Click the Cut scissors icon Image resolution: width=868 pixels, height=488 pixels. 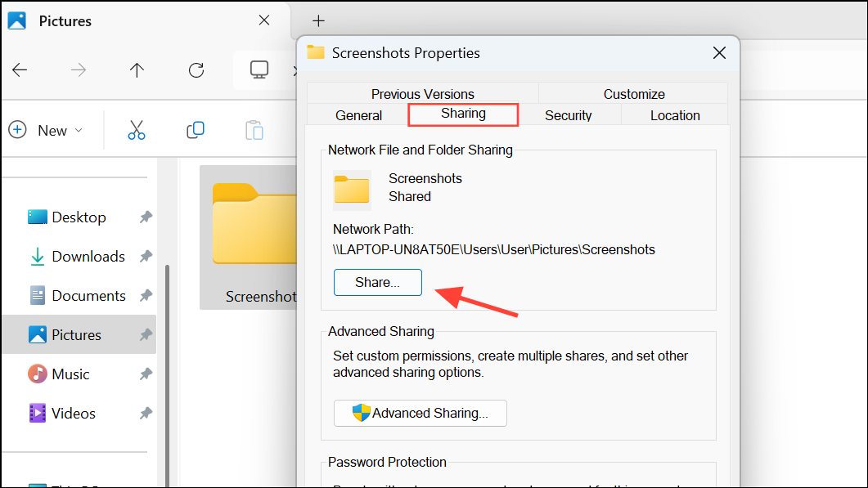pyautogui.click(x=136, y=131)
